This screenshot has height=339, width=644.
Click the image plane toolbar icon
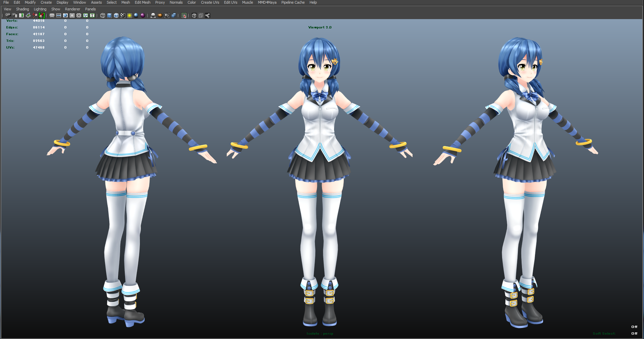(x=28, y=15)
